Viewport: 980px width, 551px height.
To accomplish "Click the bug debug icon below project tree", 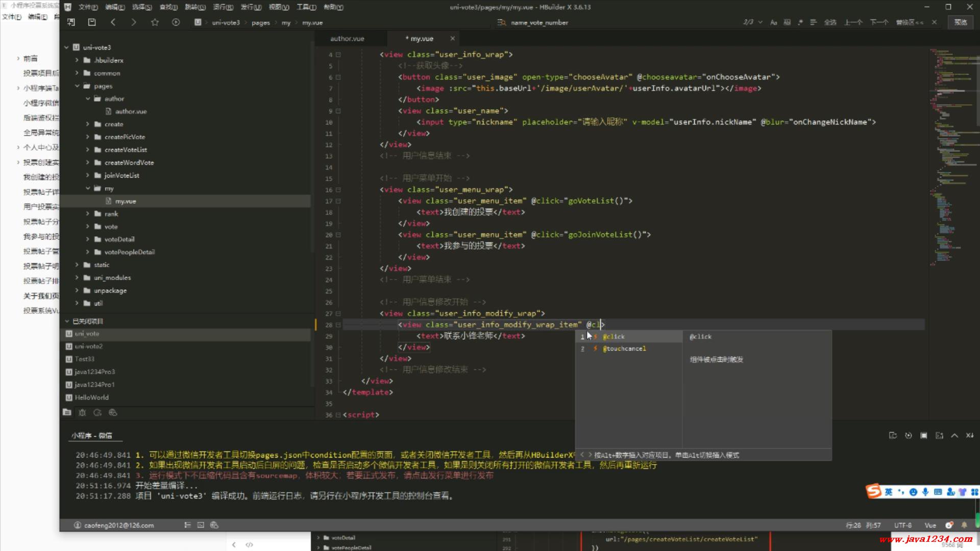I will (82, 412).
